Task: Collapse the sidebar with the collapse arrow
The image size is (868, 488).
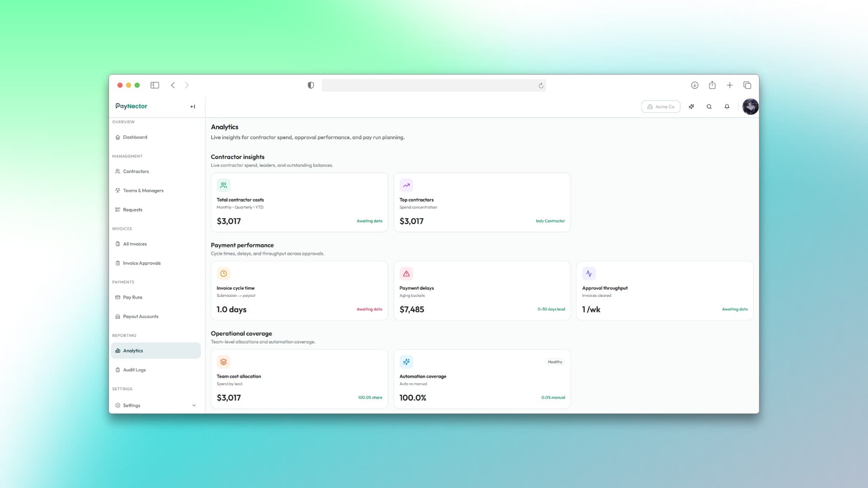Action: point(193,107)
